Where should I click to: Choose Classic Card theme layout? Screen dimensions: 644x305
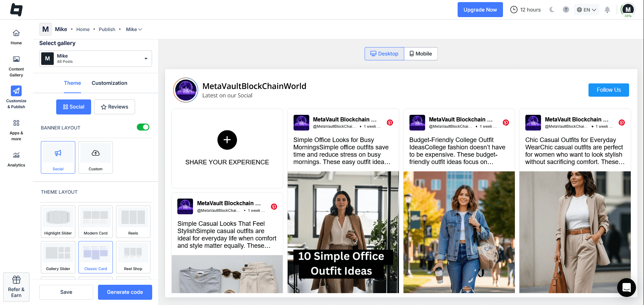[x=96, y=257]
